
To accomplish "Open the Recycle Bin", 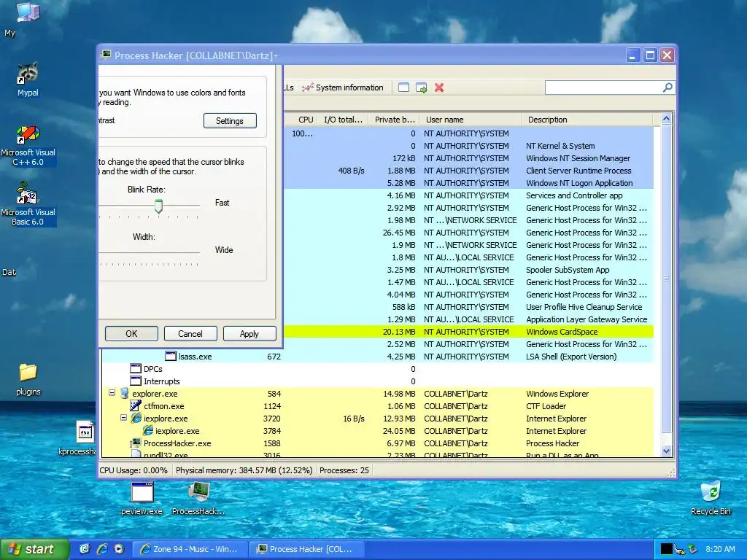I will [x=711, y=498].
